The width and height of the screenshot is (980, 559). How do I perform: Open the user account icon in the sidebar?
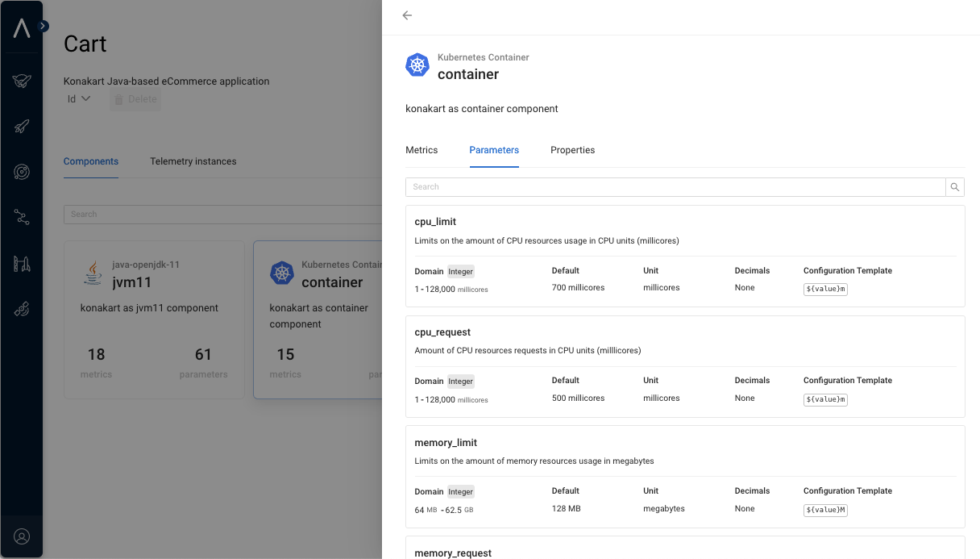click(x=22, y=536)
